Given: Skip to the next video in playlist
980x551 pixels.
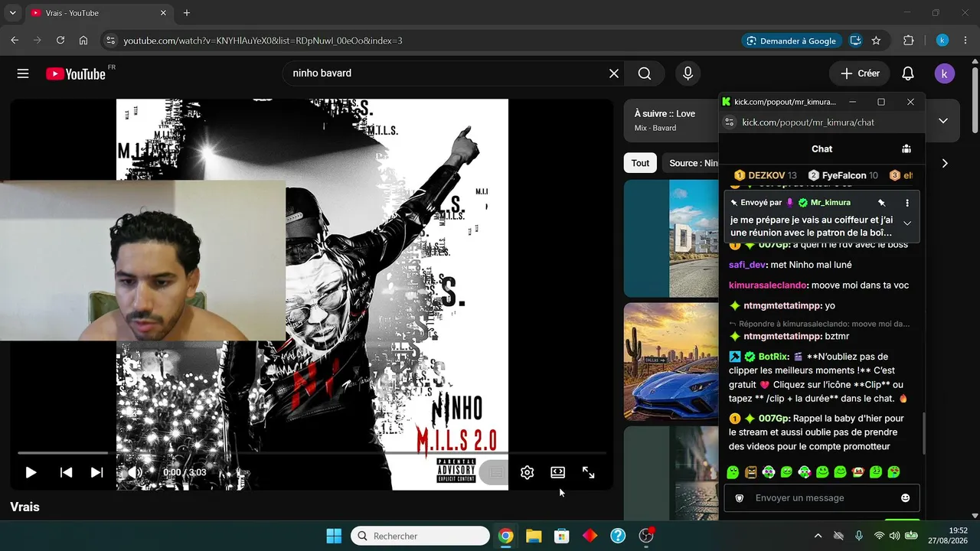Looking at the screenshot, I should click(x=96, y=472).
